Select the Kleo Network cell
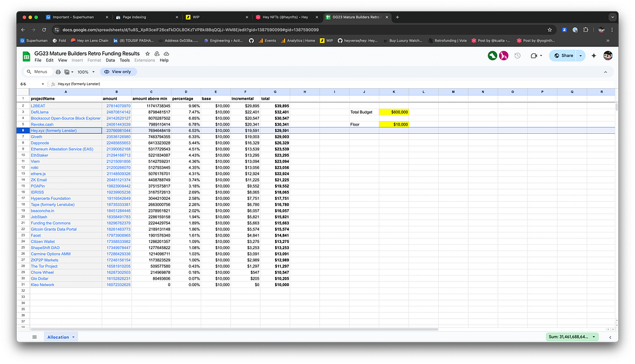This screenshot has height=364, width=635. point(65,285)
